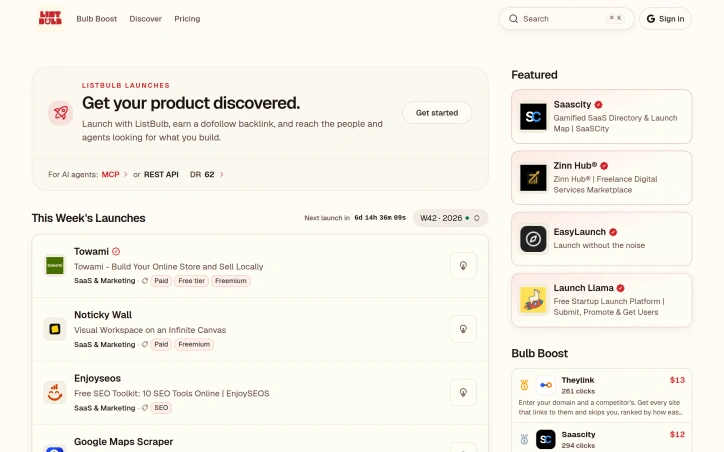The image size is (724, 452).
Task: Click the silver medal icon beside Saascity
Action: click(524, 439)
